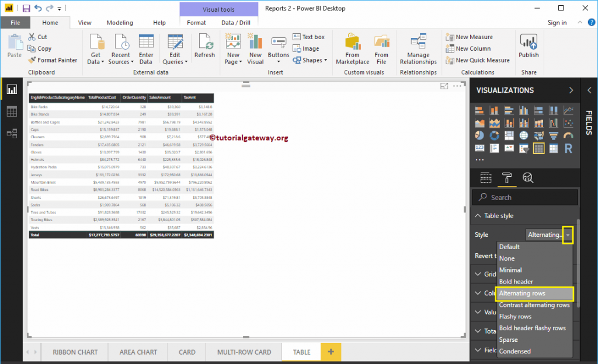Select the Table visual icon

click(x=538, y=147)
